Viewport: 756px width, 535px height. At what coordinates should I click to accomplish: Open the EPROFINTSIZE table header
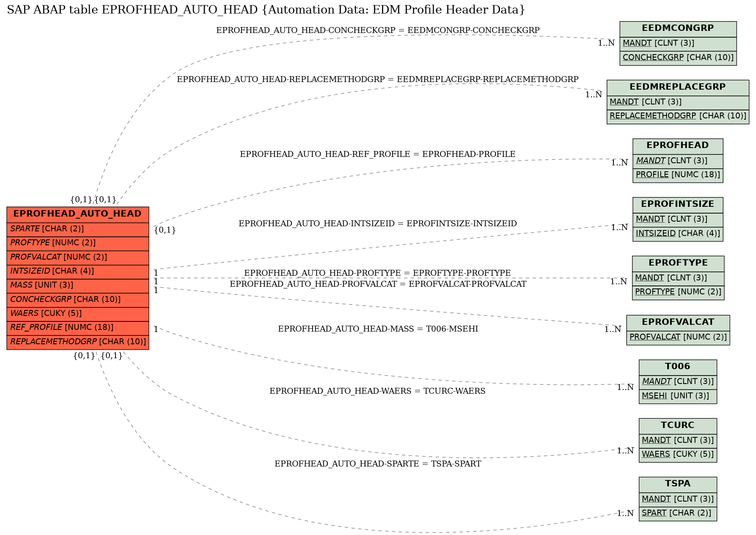678,205
